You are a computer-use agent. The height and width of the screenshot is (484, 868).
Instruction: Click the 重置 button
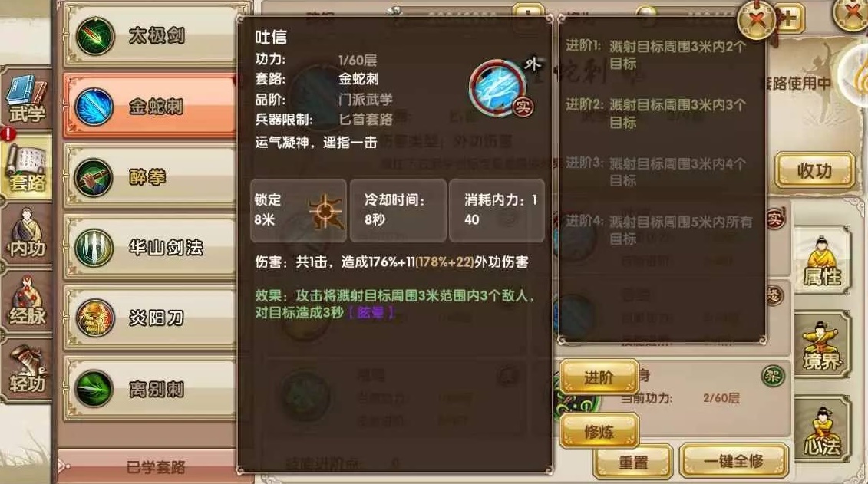pos(632,461)
